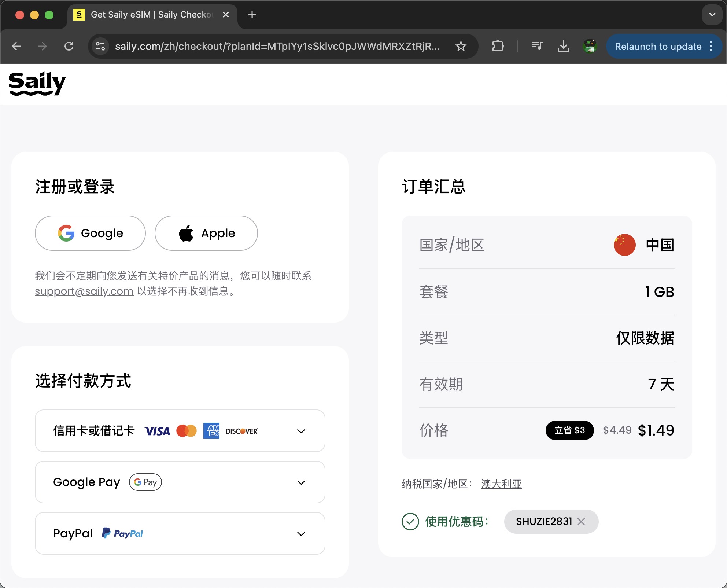The image size is (727, 588).
Task: Click the original price $4.49
Action: (x=617, y=430)
